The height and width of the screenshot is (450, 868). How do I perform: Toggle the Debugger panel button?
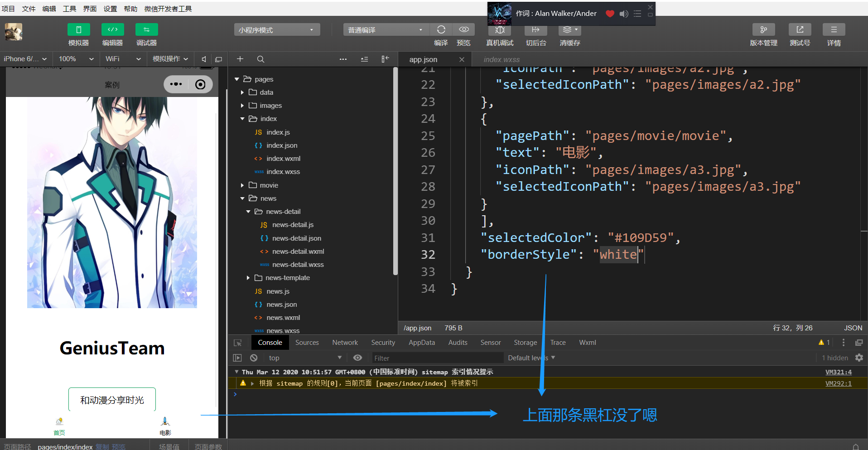[x=146, y=30]
